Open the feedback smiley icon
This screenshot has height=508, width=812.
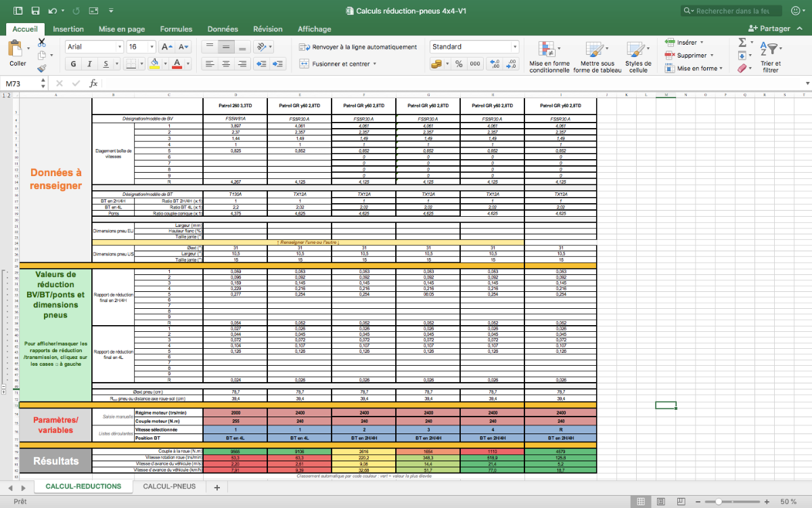[796, 11]
